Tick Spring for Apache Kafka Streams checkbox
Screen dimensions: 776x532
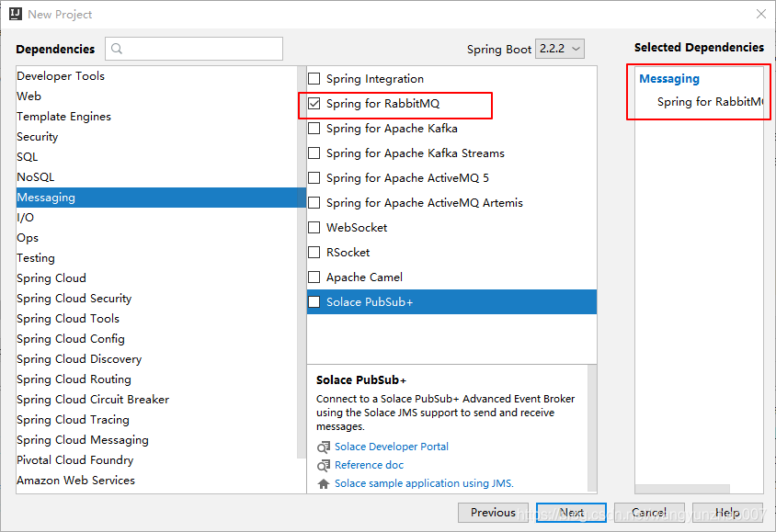pos(314,153)
